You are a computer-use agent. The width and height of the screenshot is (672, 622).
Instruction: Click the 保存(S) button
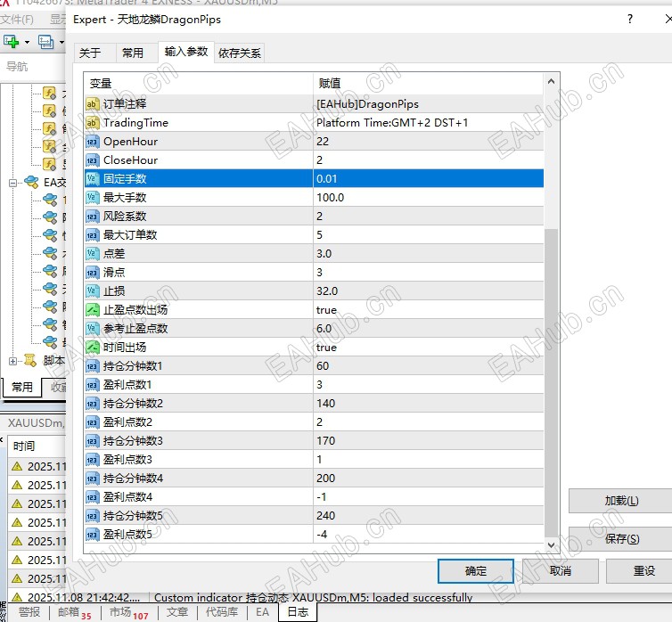click(621, 539)
